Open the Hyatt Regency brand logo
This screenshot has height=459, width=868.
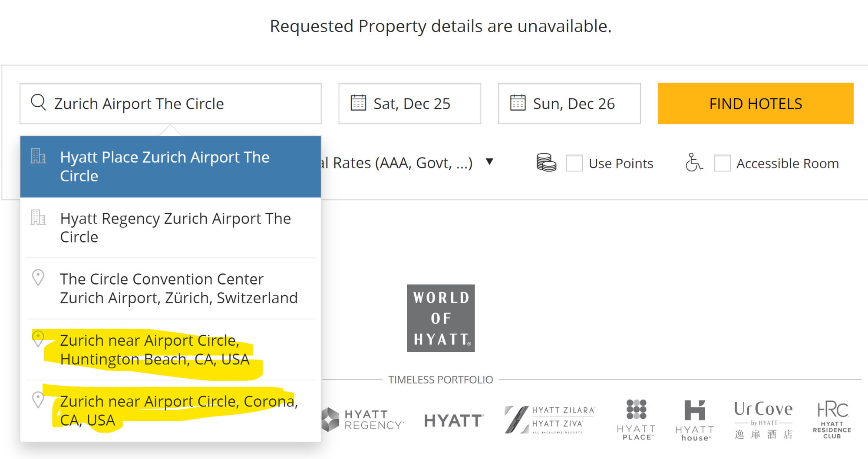(x=363, y=420)
